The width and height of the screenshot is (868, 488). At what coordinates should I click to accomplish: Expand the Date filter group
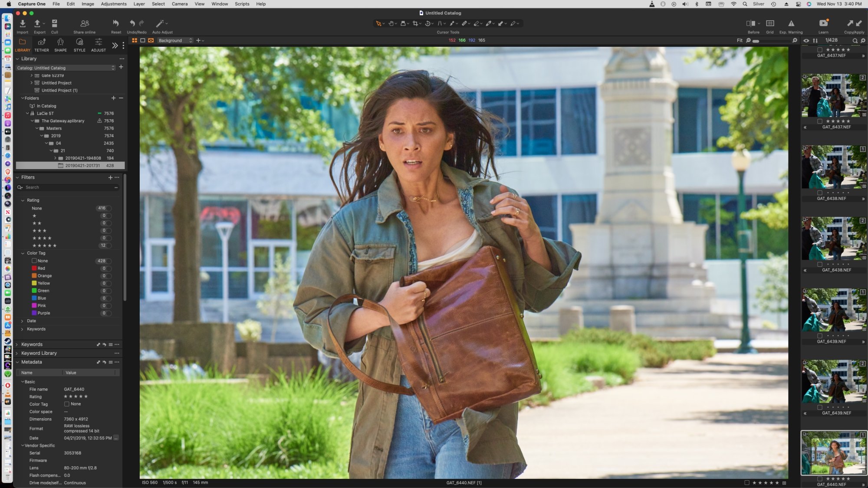click(23, 321)
